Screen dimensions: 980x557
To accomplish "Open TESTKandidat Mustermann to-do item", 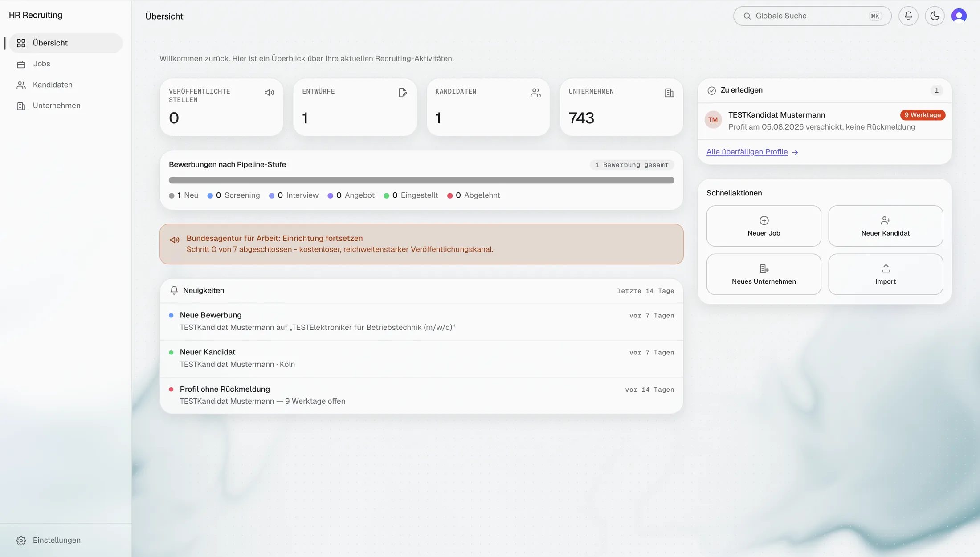I will (x=825, y=121).
